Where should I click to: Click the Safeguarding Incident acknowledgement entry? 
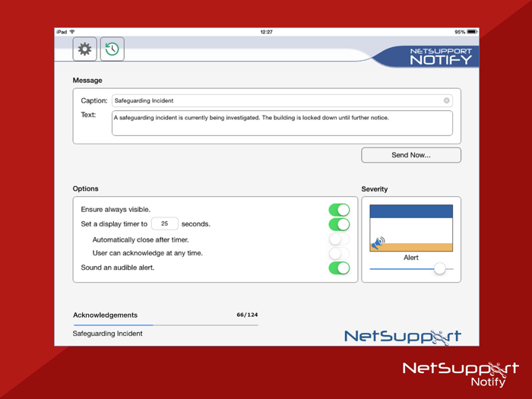pos(108,334)
